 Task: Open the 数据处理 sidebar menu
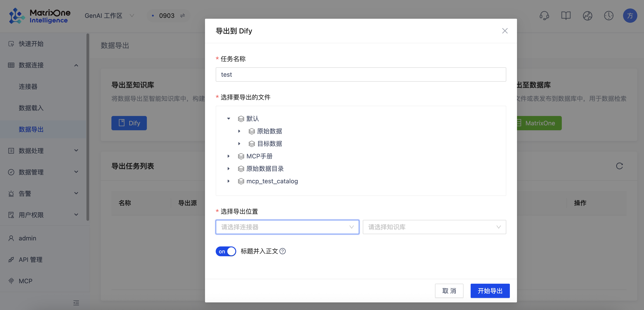(43, 151)
